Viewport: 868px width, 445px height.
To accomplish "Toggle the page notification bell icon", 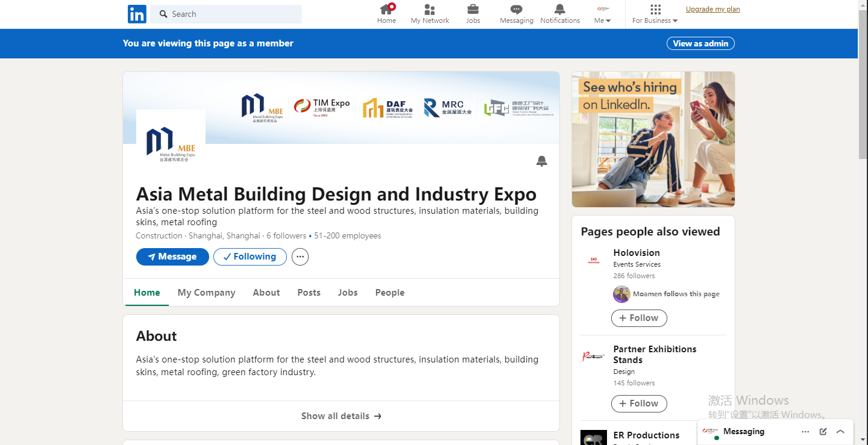I will [542, 161].
